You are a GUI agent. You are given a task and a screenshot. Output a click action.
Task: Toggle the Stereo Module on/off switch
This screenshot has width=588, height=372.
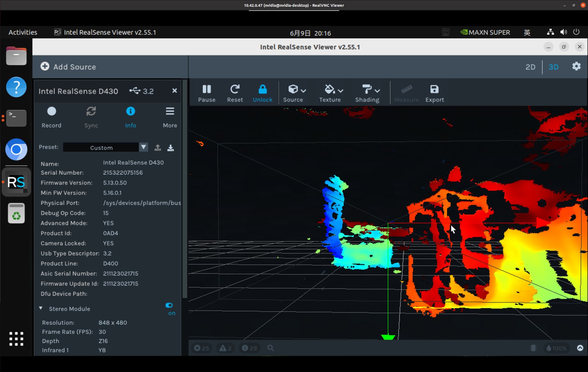[169, 305]
